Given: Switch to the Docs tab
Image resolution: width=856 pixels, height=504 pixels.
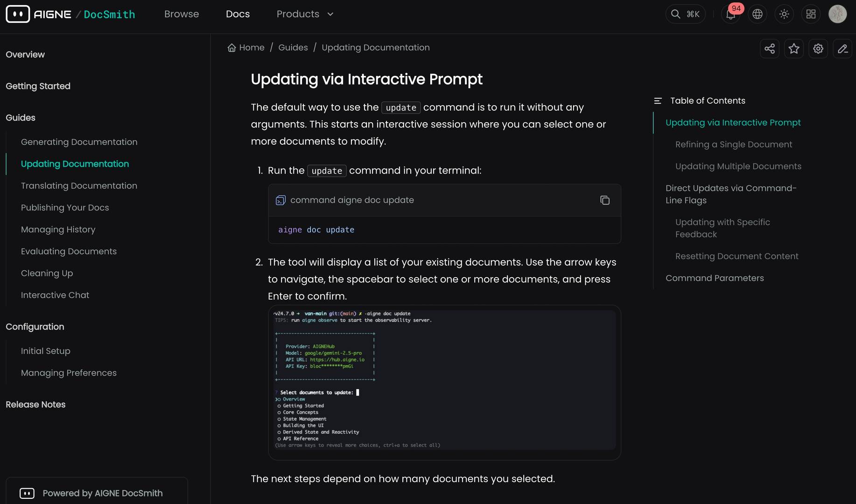Looking at the screenshot, I should 238,14.
